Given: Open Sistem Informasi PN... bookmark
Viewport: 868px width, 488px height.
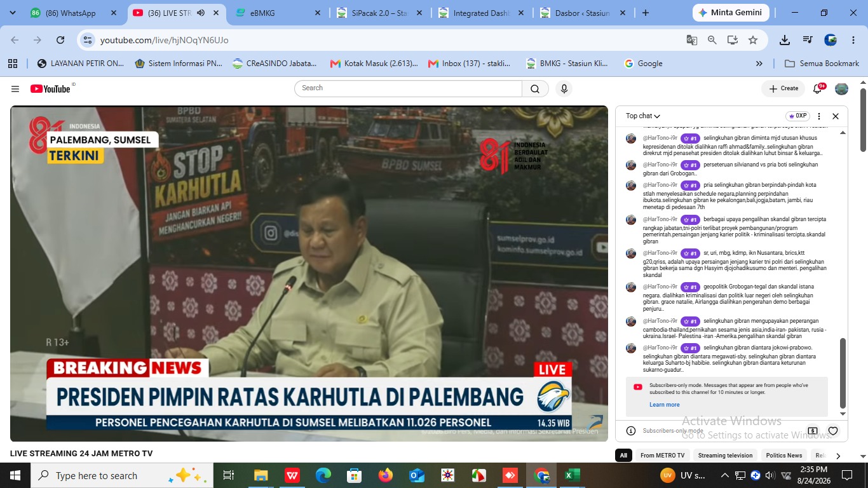Looking at the screenshot, I should point(179,64).
